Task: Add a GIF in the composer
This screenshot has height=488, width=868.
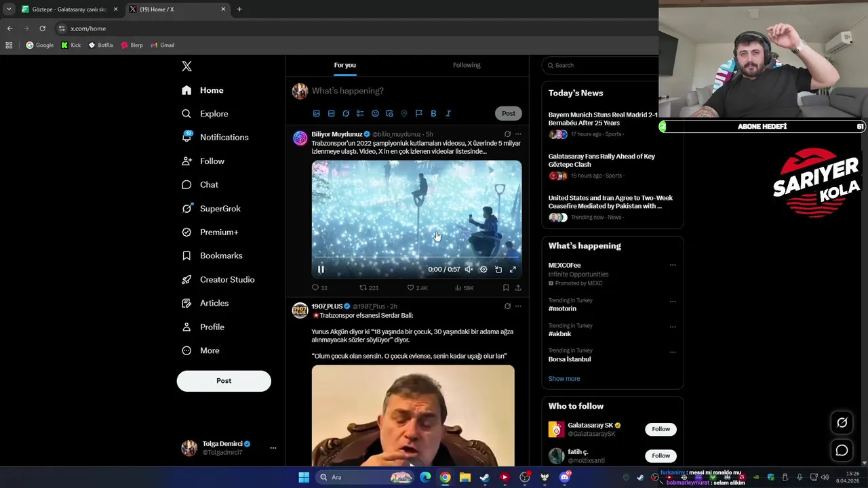Action: point(331,113)
